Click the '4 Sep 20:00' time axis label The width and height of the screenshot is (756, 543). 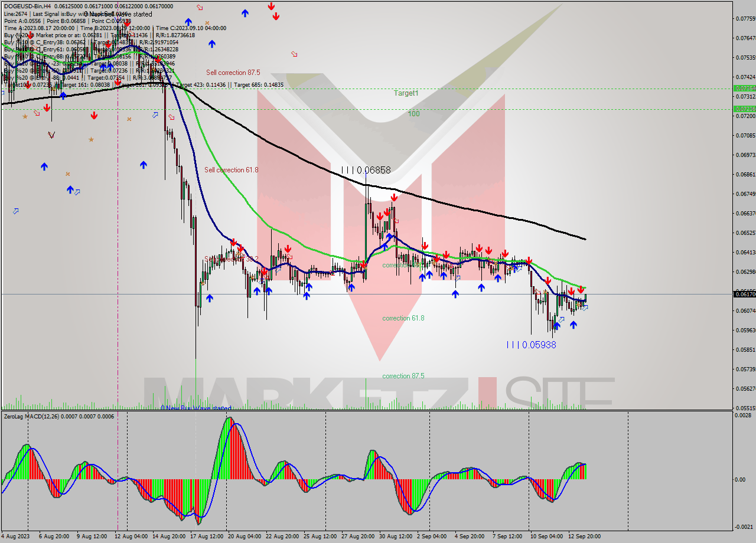click(x=470, y=537)
